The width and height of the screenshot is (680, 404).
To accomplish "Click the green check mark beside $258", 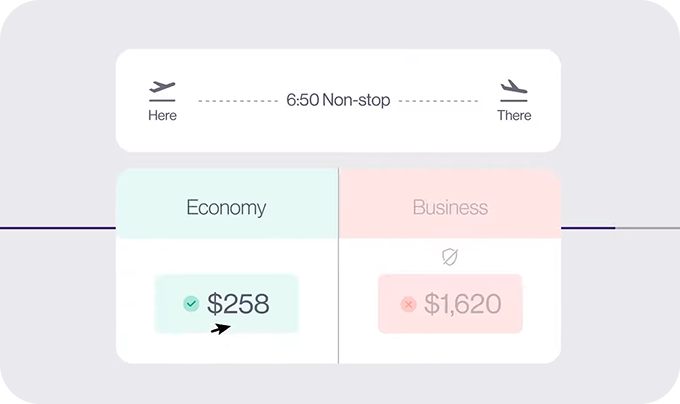I will (191, 303).
